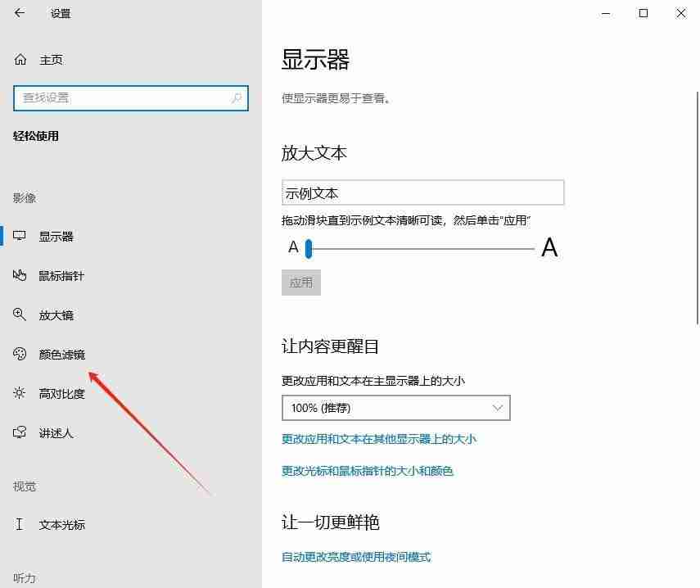The height and width of the screenshot is (588, 700).
Task: Click the search magnifier in 查找设置 box
Action: click(x=235, y=97)
